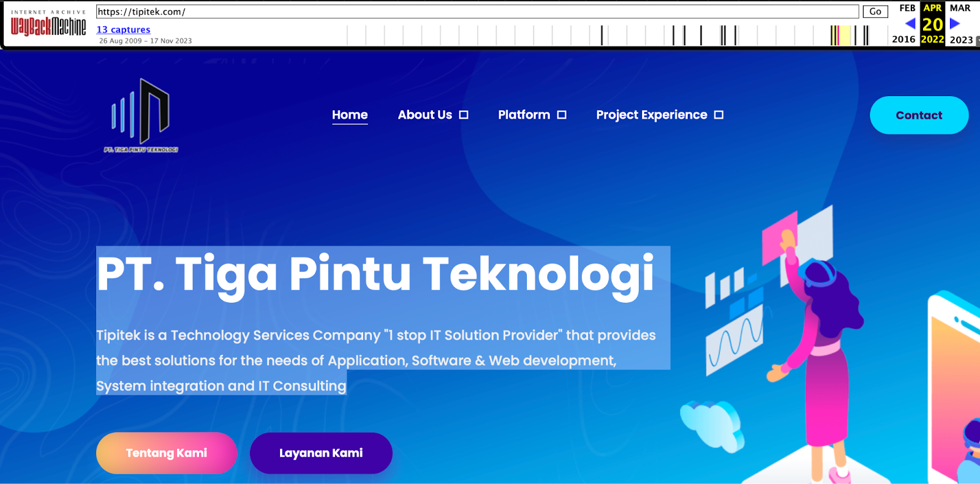
Task: Click the Contact button
Action: point(919,115)
